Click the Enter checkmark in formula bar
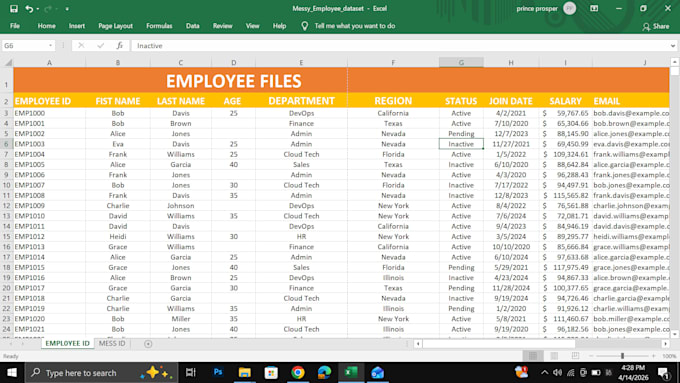This screenshot has width=680, height=383. (101, 46)
